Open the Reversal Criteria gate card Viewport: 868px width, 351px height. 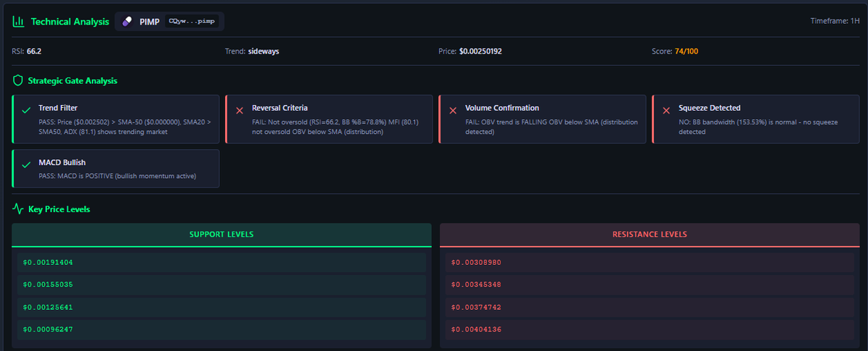click(329, 119)
